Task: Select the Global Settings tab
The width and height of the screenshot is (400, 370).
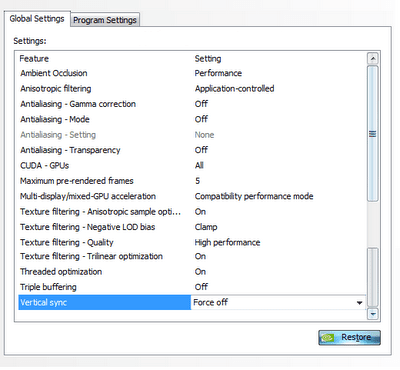Action: [37, 19]
